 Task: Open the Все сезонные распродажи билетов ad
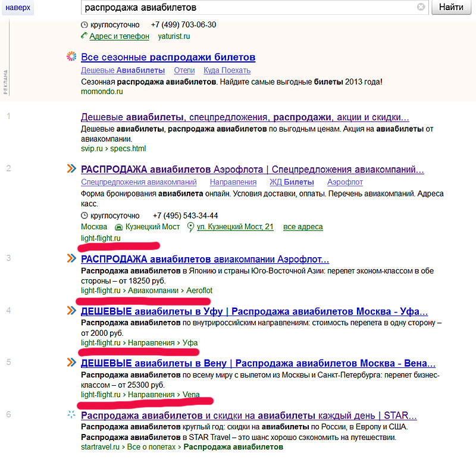click(x=168, y=57)
